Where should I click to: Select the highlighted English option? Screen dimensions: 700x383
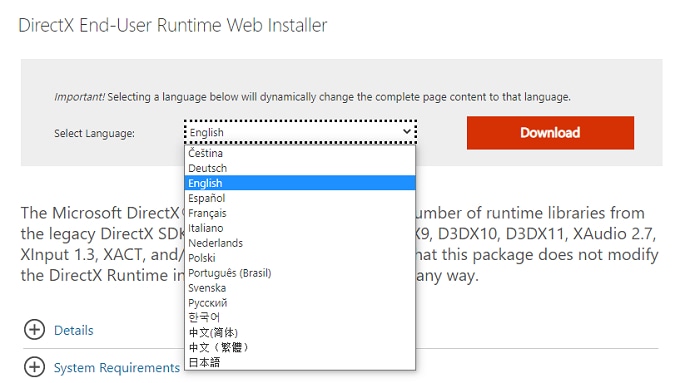(x=300, y=183)
